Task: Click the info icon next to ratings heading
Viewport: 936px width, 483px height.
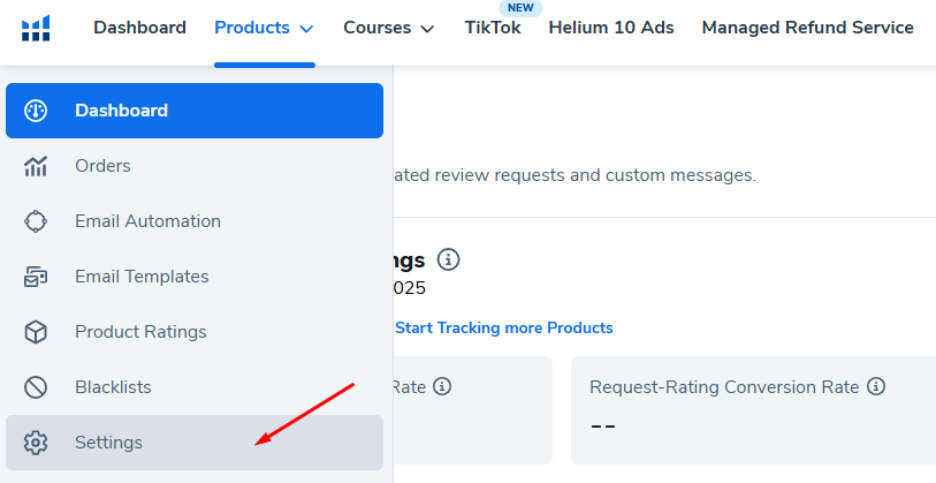Action: (449, 260)
